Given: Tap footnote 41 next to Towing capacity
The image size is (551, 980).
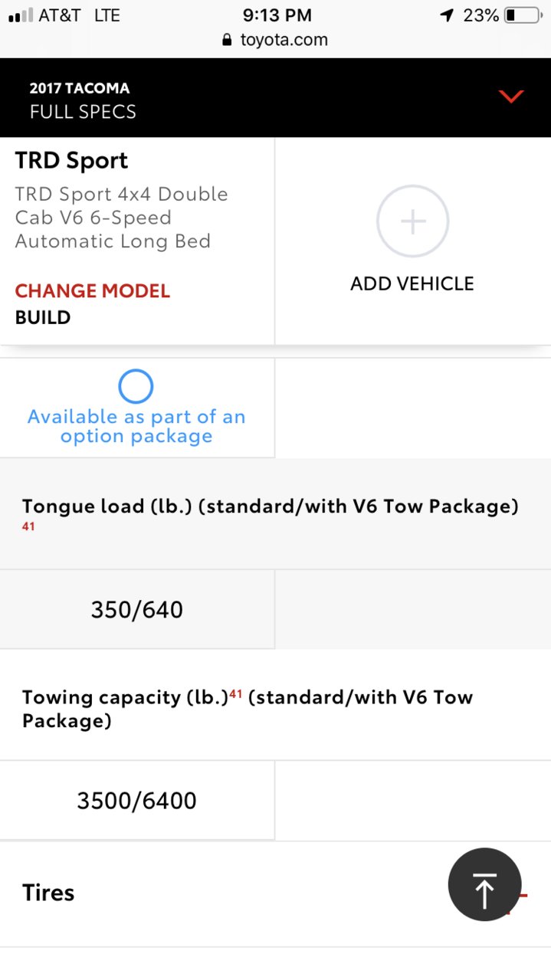Looking at the screenshot, I should tap(236, 694).
